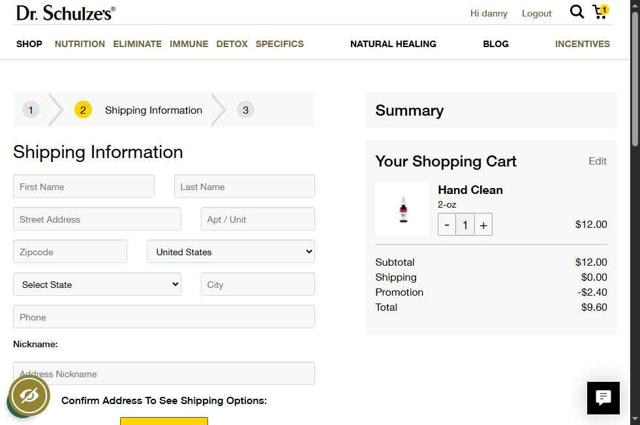Screen dimensions: 640x425
Task: Open the BLOG page
Action: click(x=496, y=44)
